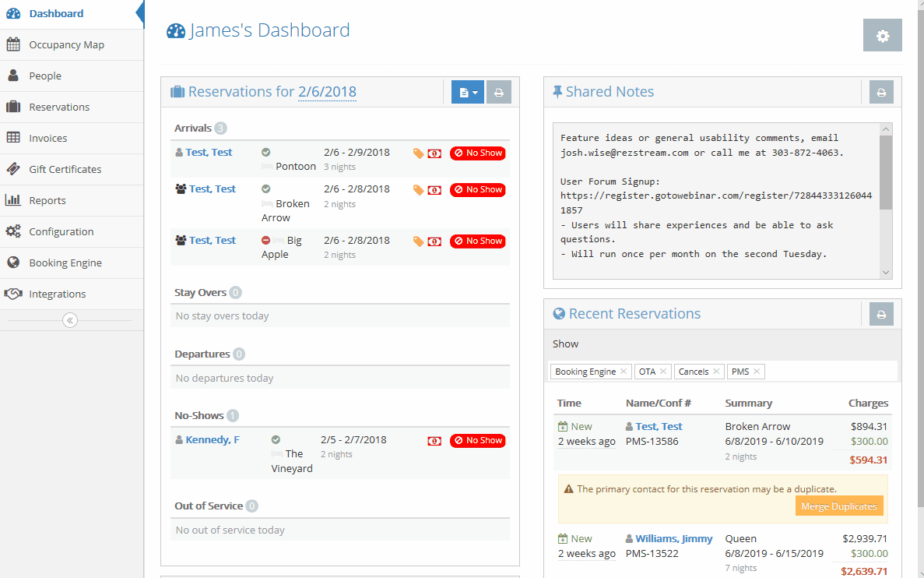924x578 pixels.
Task: Change reservations date 2/6/2018
Action: click(327, 91)
